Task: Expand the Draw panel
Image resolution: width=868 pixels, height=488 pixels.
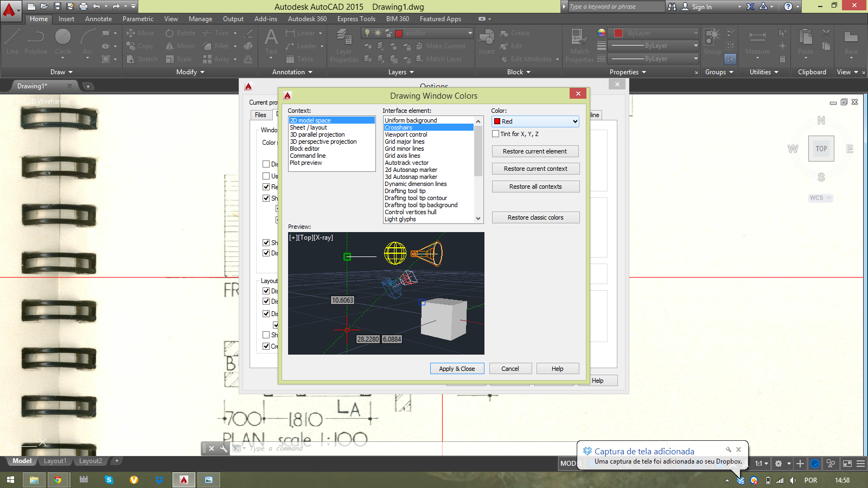Action: [61, 72]
